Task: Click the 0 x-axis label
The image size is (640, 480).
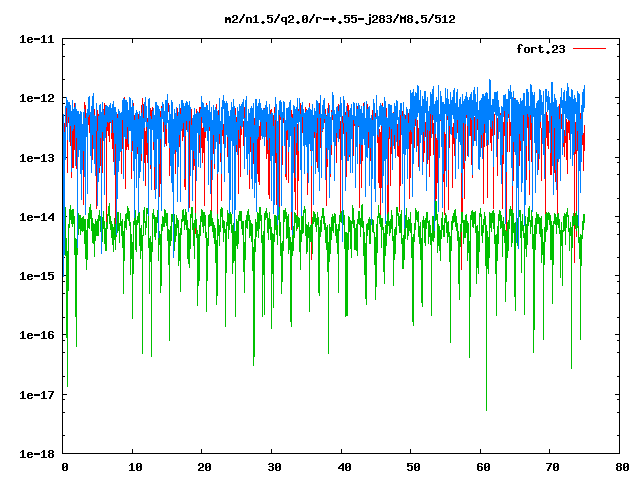Action: point(64,467)
